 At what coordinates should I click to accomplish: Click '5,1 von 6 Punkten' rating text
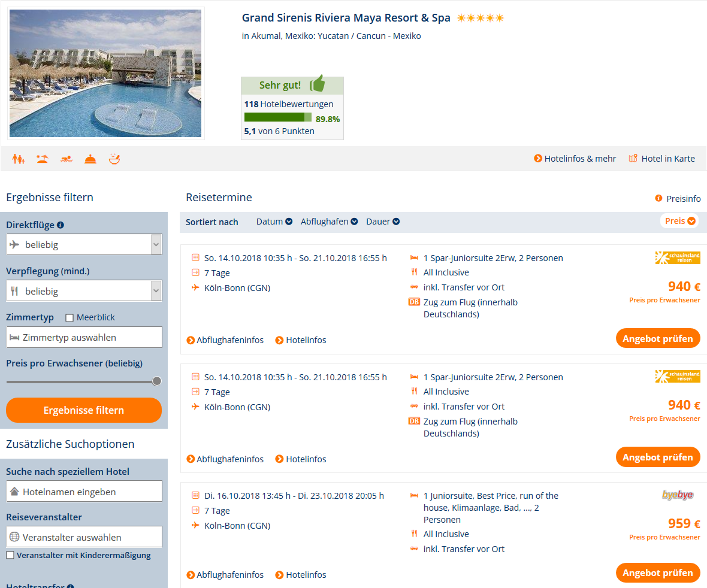279,131
